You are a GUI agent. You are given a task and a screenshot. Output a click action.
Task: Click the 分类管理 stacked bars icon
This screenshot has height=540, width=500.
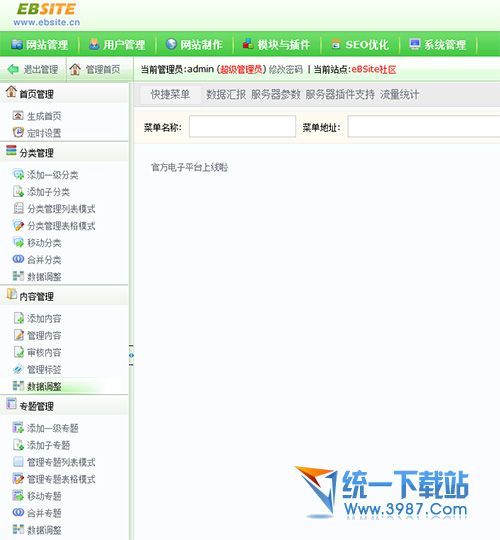(x=11, y=150)
